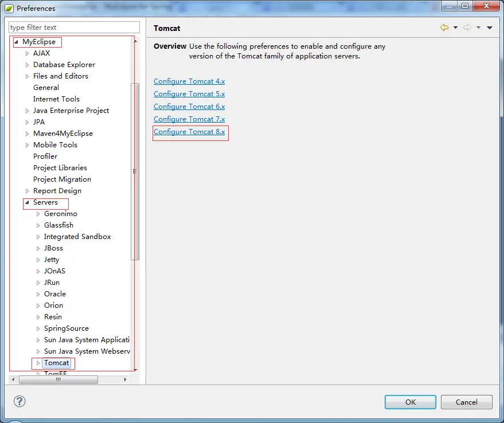This screenshot has width=504, height=423.
Task: Open Configure Tomcat 7.x link
Action: click(x=189, y=119)
